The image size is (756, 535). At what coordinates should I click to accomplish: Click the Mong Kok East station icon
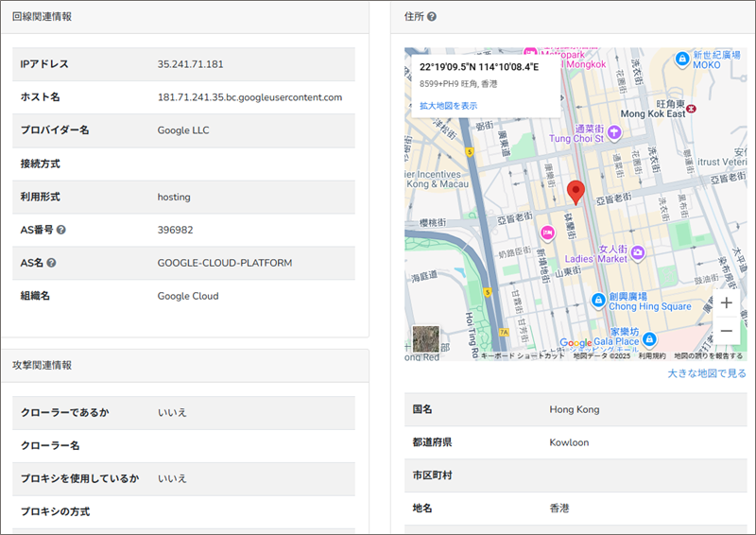[692, 109]
